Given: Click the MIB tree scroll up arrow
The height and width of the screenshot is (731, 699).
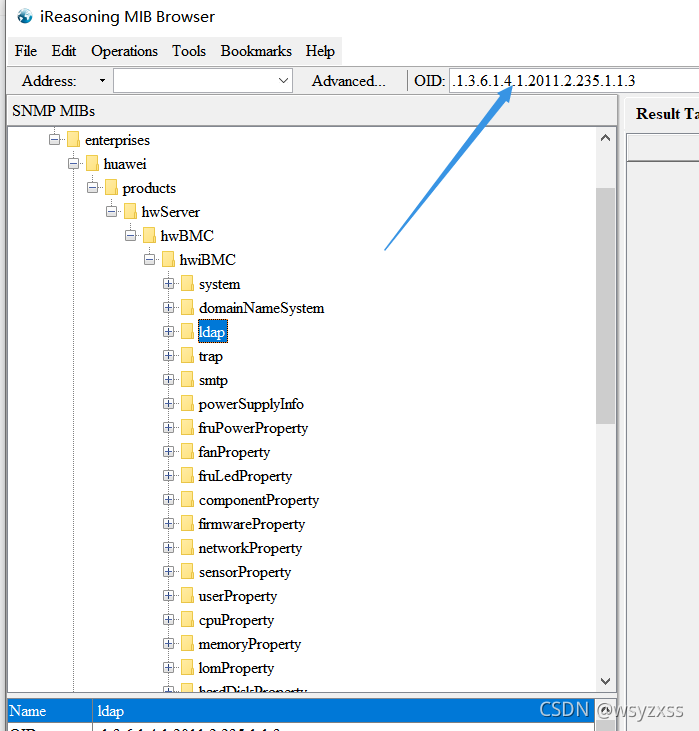Looking at the screenshot, I should point(605,138).
